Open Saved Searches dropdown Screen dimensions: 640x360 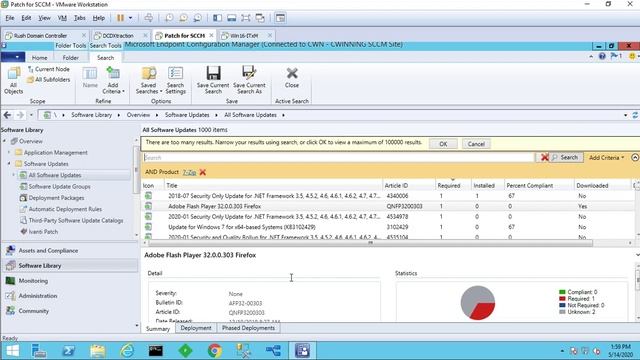click(x=149, y=80)
